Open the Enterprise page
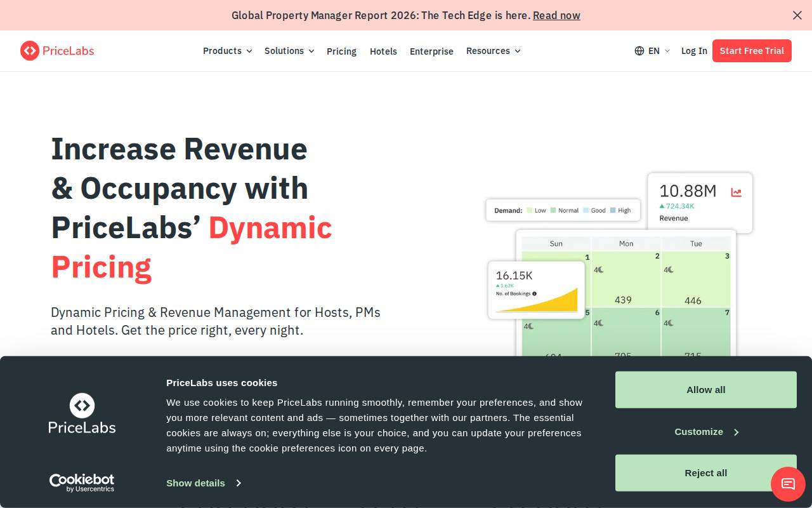Viewport: 812px width, 508px height. pos(431,51)
